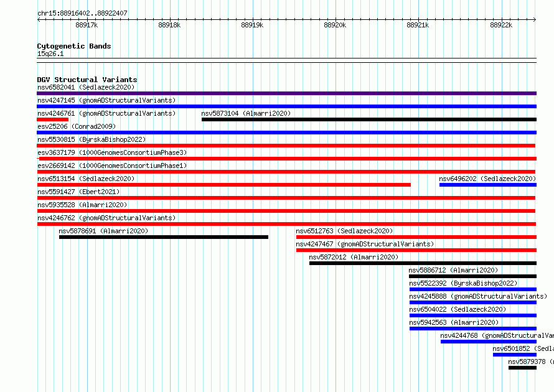
Task: Open the nsv4247145 (gnomADStructuralVariants) label
Action: (x=106, y=100)
